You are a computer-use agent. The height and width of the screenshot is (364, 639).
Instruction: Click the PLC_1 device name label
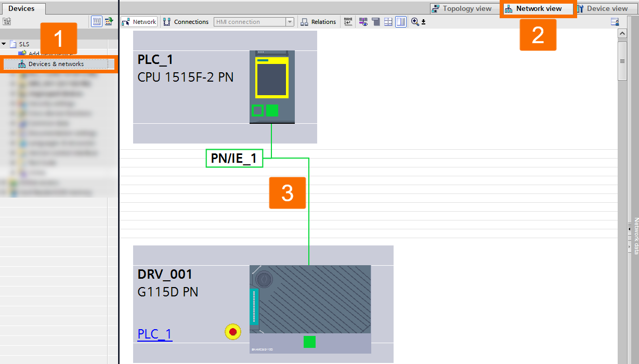pyautogui.click(x=155, y=60)
